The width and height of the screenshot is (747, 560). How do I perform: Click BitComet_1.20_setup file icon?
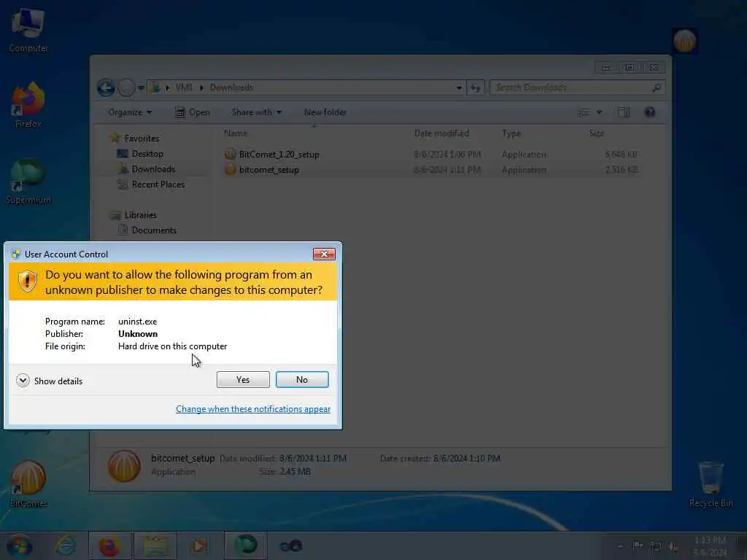tap(230, 154)
